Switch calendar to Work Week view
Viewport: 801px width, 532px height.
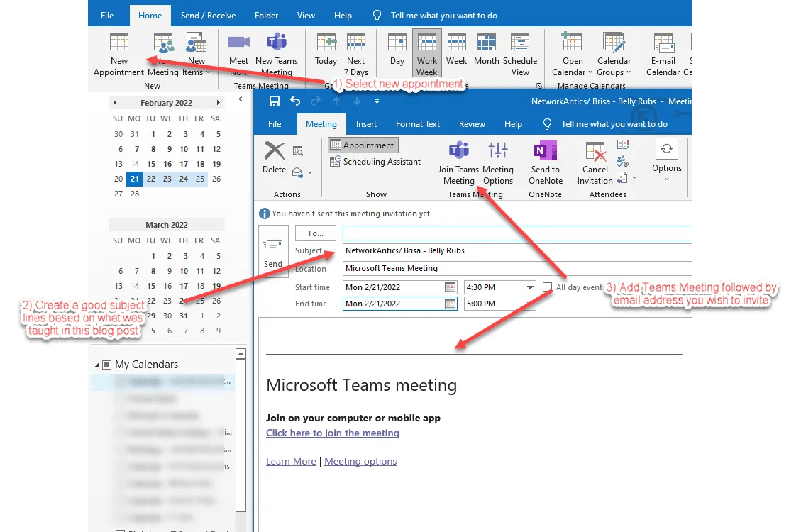[426, 52]
